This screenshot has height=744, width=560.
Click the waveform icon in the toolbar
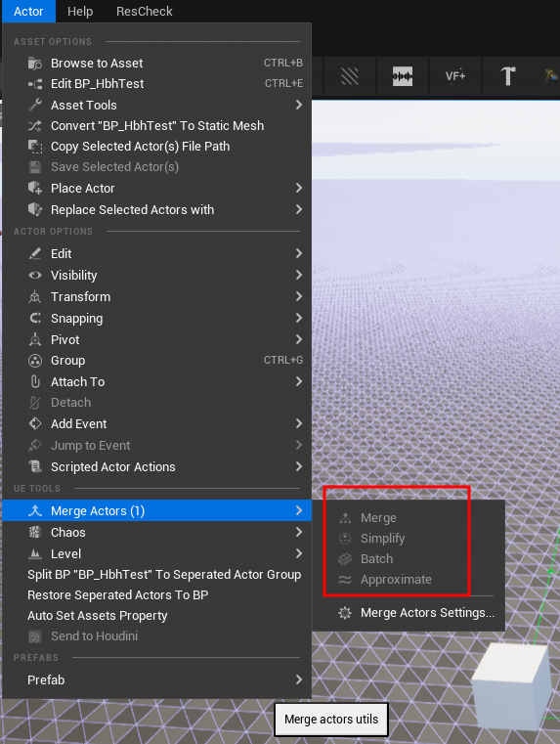point(402,76)
